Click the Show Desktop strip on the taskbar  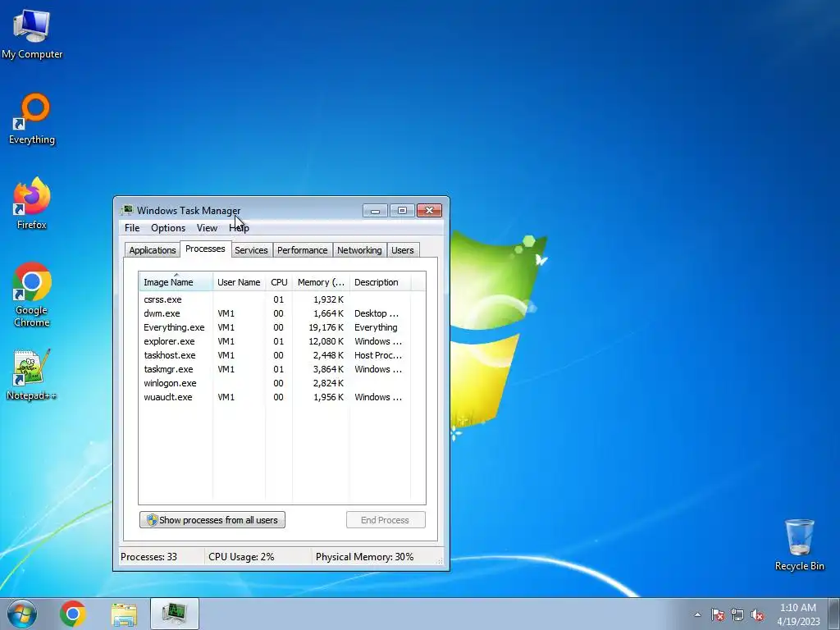click(x=834, y=614)
